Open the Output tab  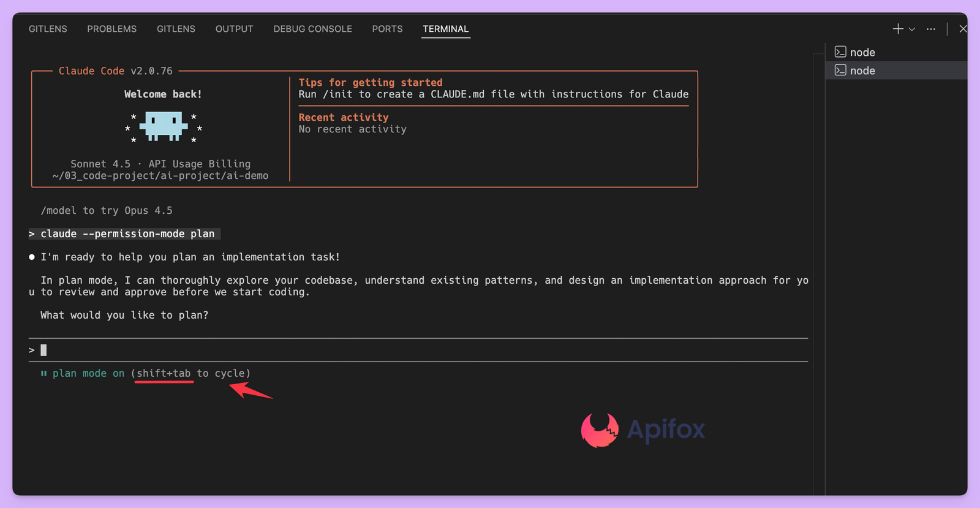tap(234, 29)
